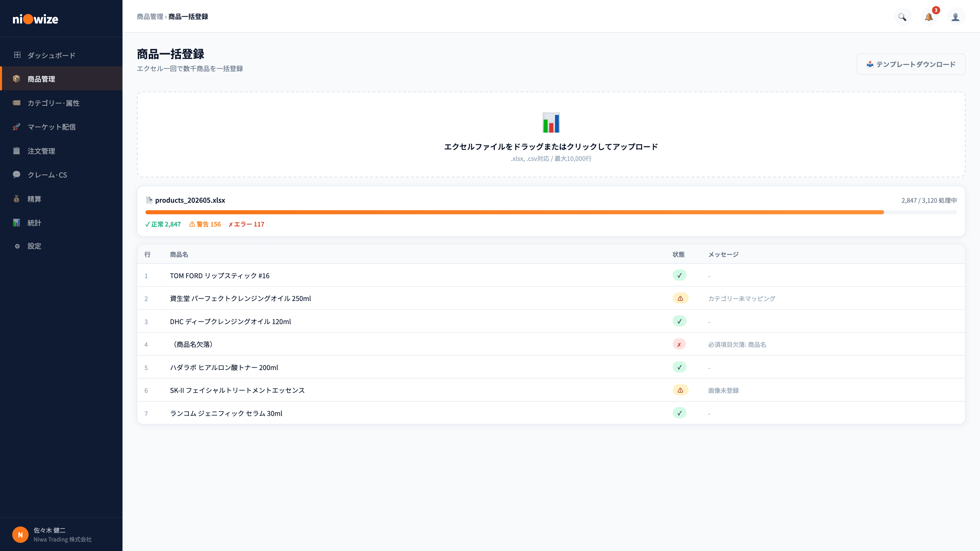Click 必須項目欠落: 商品名 message
This screenshot has height=551, width=980.
pyautogui.click(x=737, y=345)
